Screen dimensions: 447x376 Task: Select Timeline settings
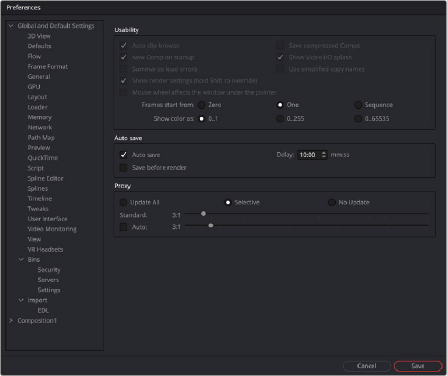[40, 198]
